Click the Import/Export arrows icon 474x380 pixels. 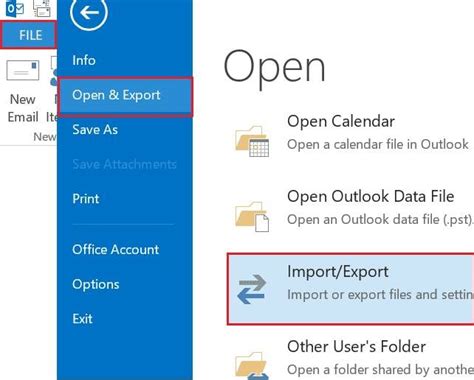tap(252, 289)
